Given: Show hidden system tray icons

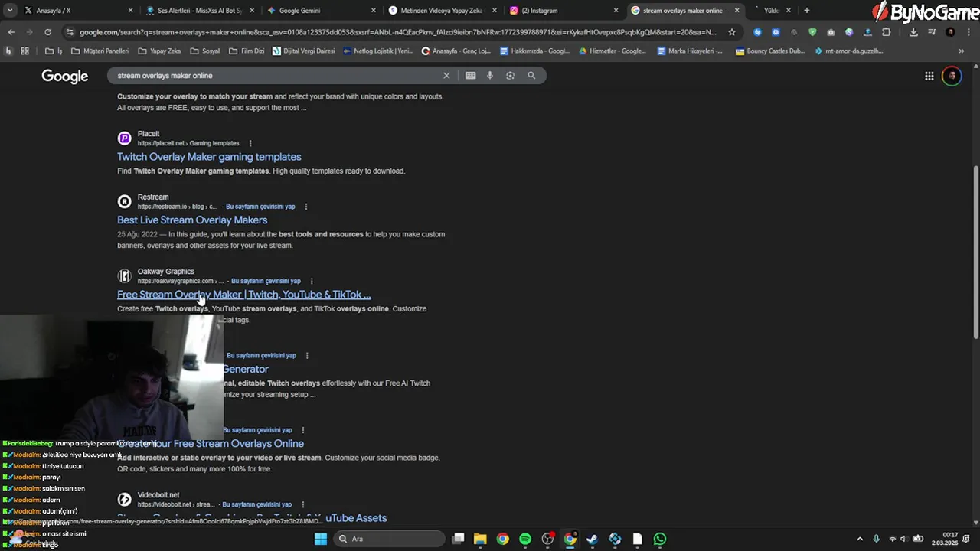Looking at the screenshot, I should [859, 539].
